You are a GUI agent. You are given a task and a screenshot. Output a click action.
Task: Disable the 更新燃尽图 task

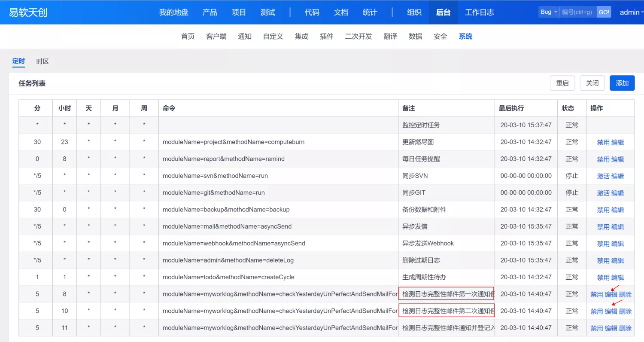[x=603, y=142]
